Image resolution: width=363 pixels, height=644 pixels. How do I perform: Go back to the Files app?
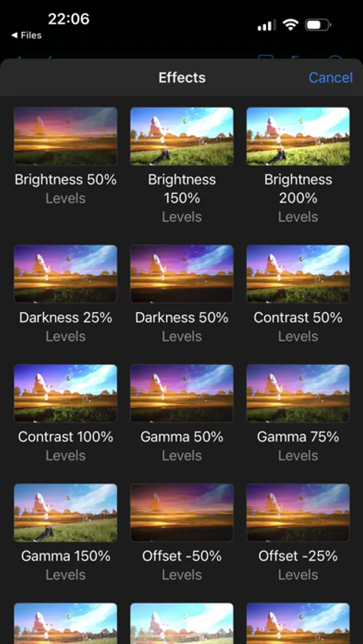coord(26,35)
